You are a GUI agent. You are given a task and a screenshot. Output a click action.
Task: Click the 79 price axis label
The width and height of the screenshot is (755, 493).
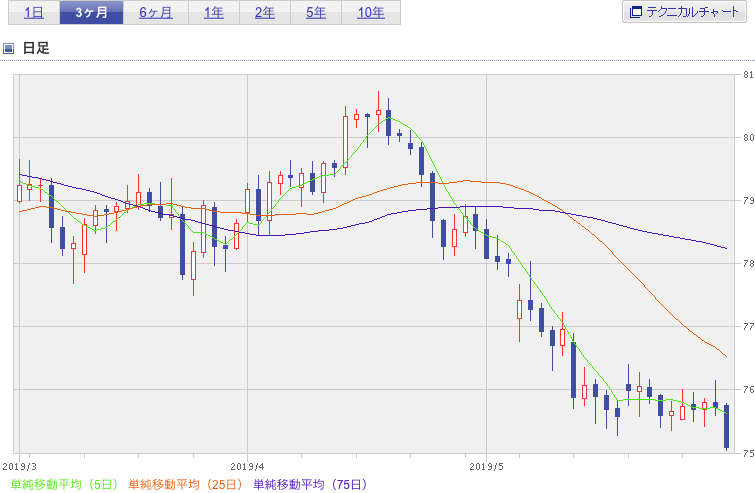click(x=748, y=201)
